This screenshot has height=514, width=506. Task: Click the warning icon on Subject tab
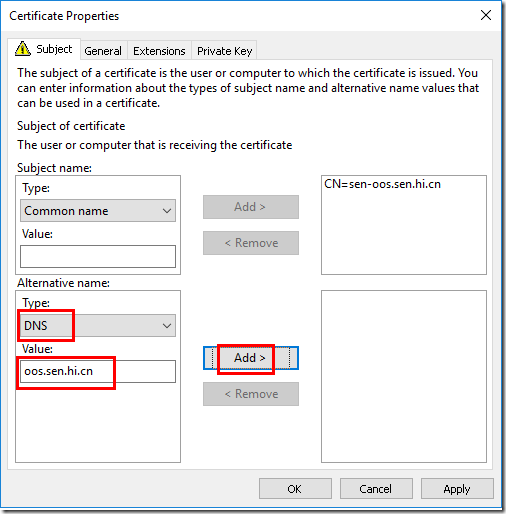tap(23, 49)
